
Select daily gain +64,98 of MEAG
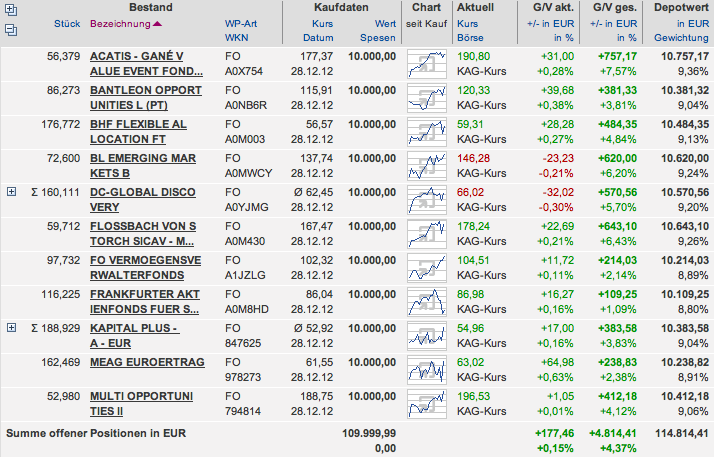(557, 362)
